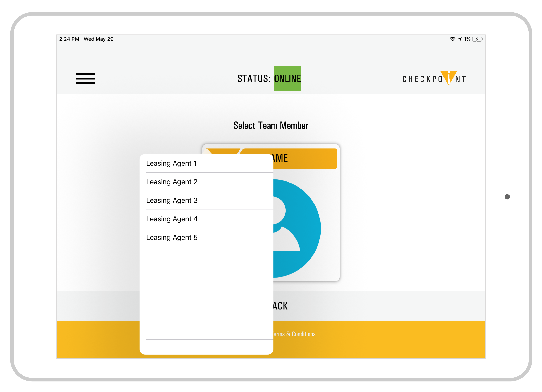Select Leasing Agent 1 from list
The height and width of the screenshot is (392, 542).
pyautogui.click(x=171, y=163)
